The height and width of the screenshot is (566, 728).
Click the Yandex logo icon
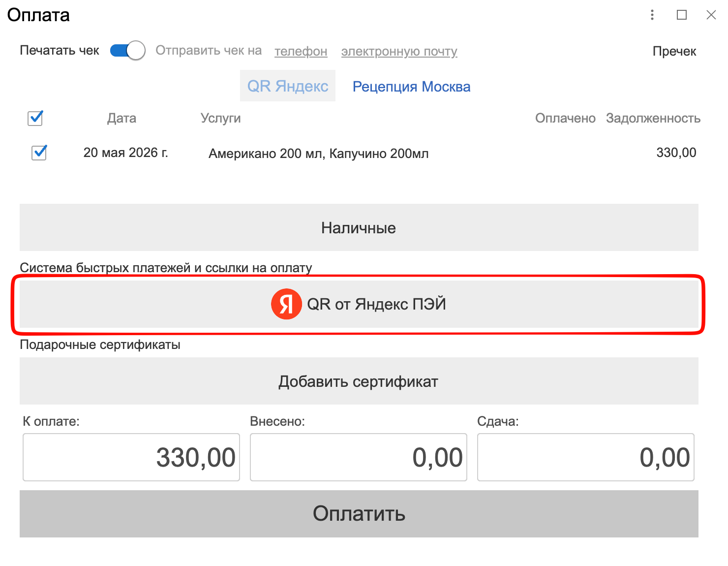click(x=286, y=304)
